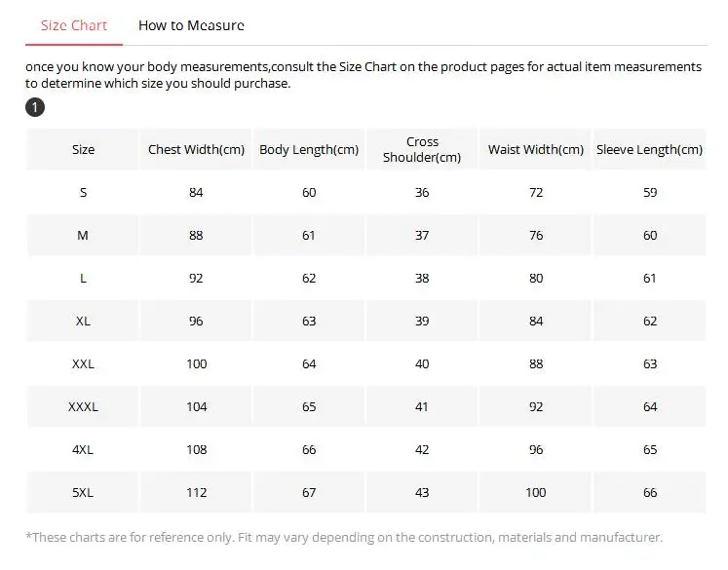Click the black number 1 badge
Viewport: 728px width, 570px height.
click(35, 107)
